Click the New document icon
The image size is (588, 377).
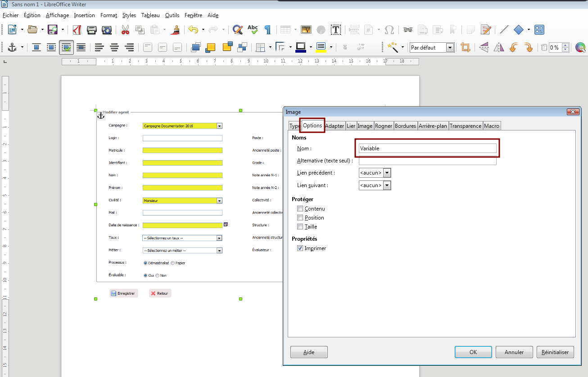(12, 30)
